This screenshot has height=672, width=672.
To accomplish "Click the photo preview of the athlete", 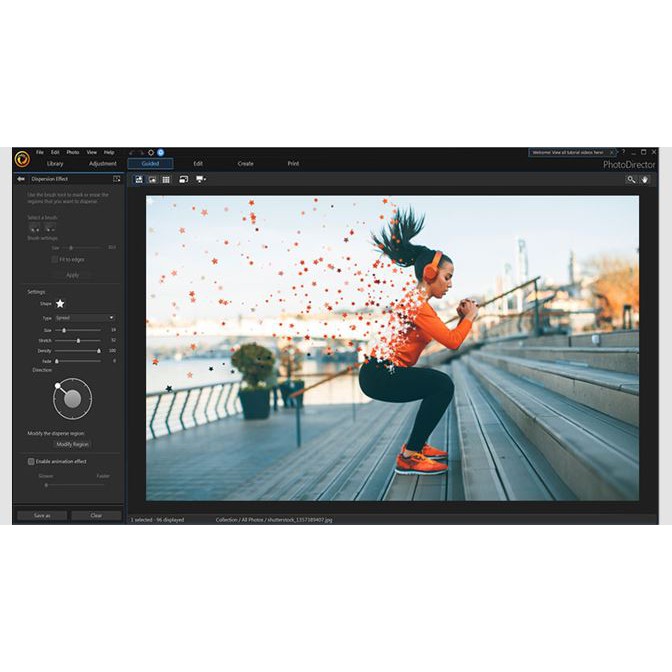I will pos(392,348).
